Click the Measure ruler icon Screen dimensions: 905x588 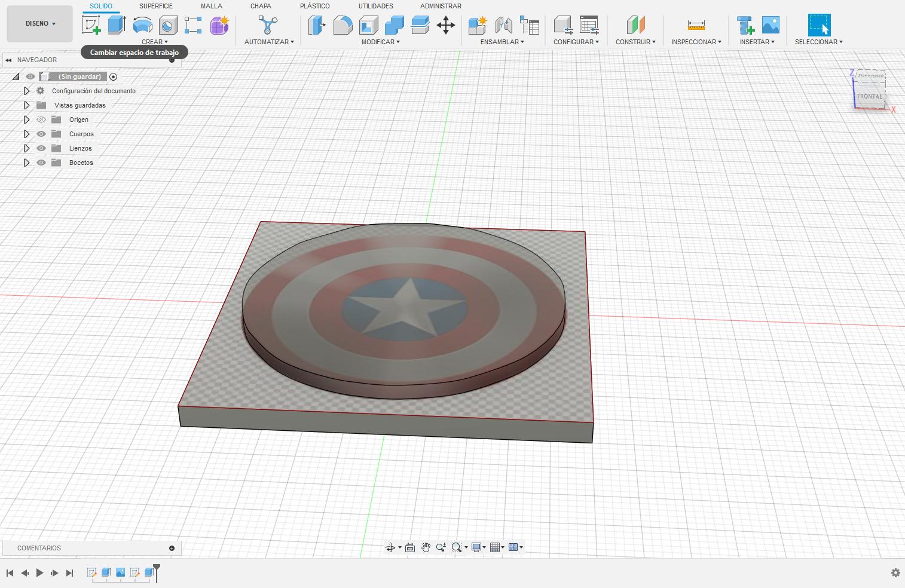click(x=696, y=25)
